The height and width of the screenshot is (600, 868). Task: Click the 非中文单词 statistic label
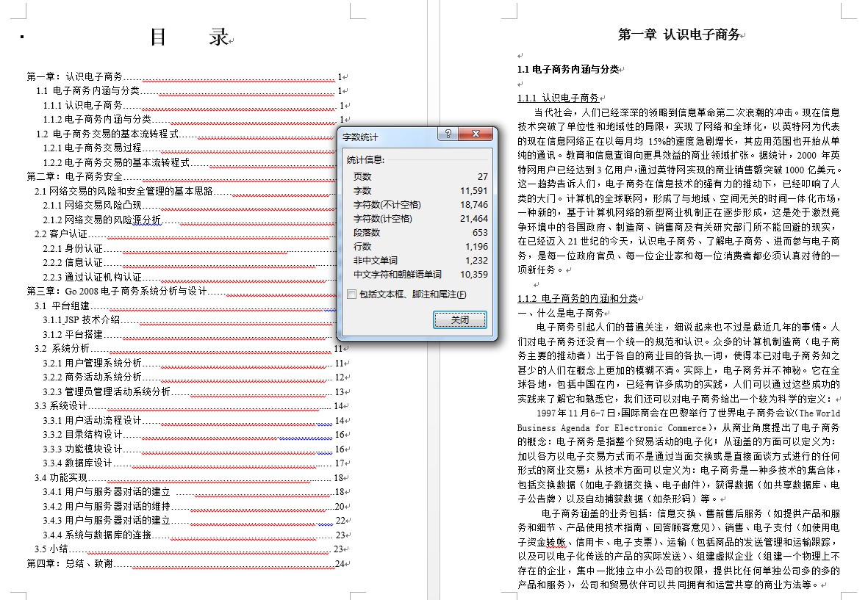pyautogui.click(x=376, y=261)
